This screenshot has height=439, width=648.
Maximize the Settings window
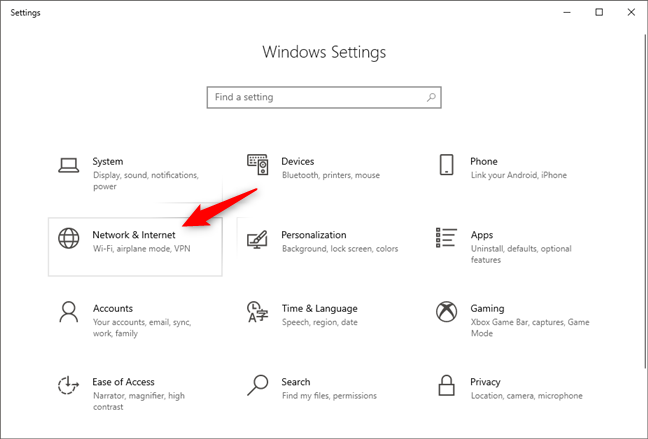[x=599, y=12]
